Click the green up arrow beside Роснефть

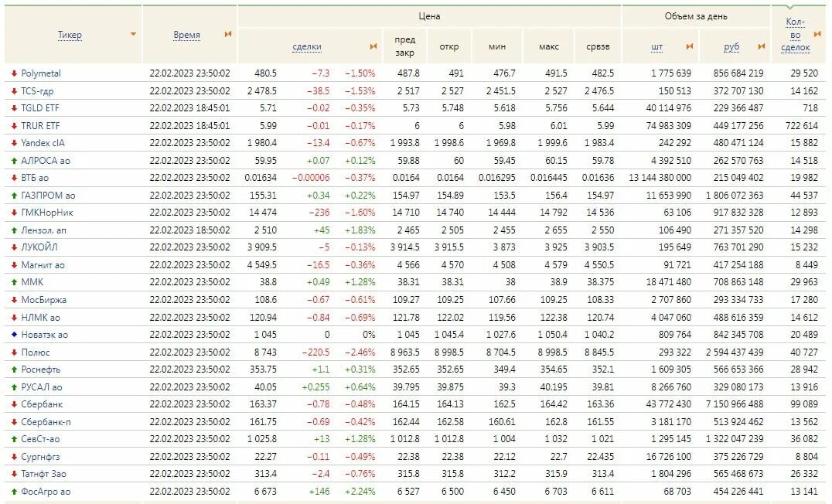pos(15,369)
